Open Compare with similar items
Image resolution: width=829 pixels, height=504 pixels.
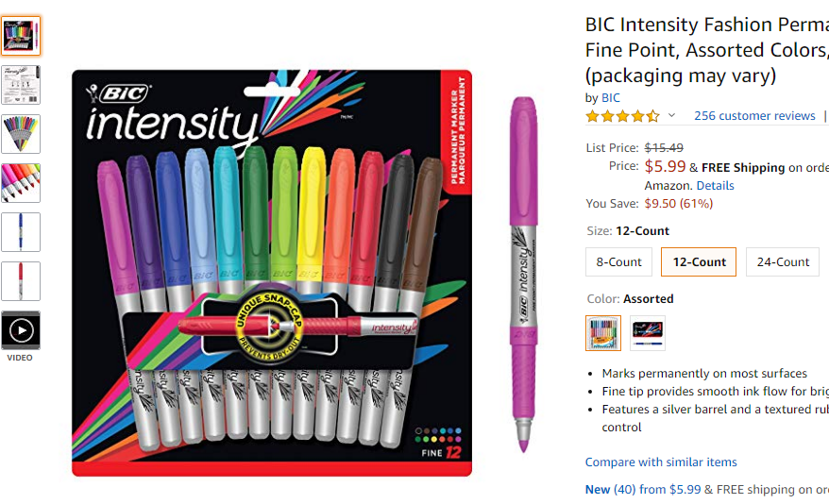(661, 462)
